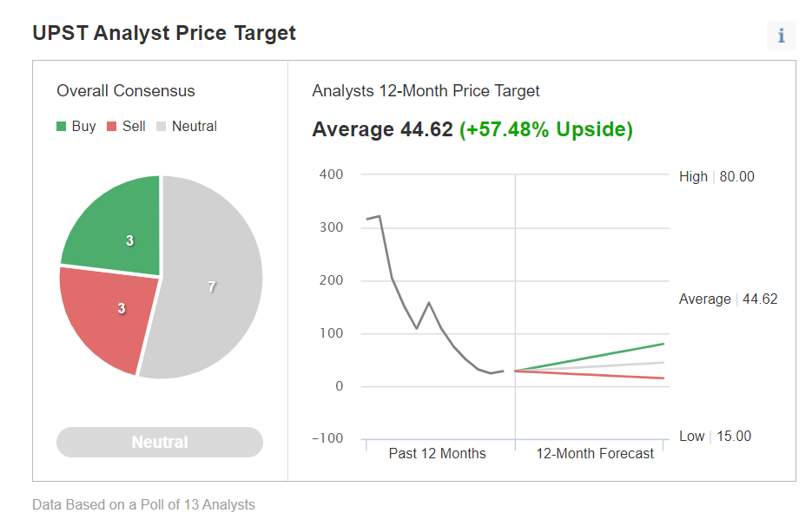Image resolution: width=812 pixels, height=526 pixels.
Task: Click the gray Neutral legend swatch
Action: click(x=161, y=127)
